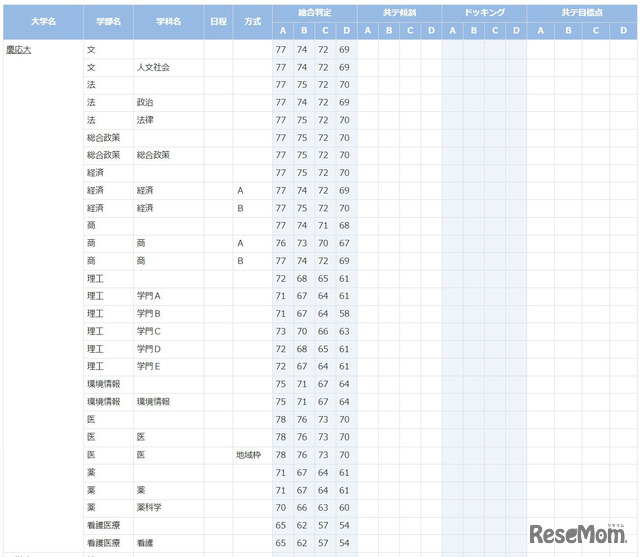Select the 看護 department cell
Image resolution: width=640 pixels, height=557 pixels.
pyautogui.click(x=145, y=542)
